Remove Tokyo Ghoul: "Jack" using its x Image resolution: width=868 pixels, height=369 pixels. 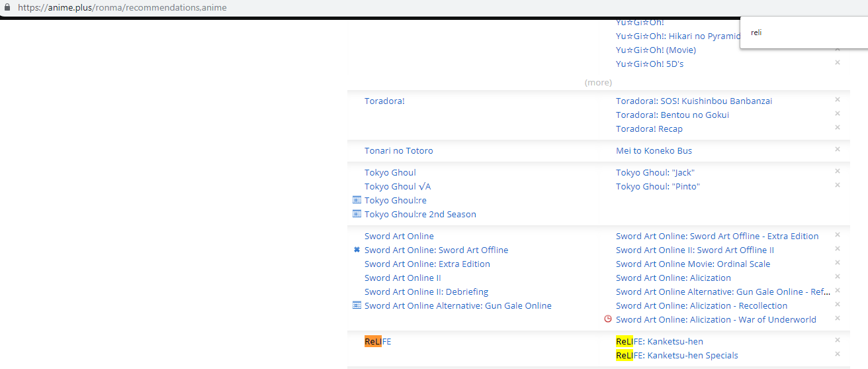[x=838, y=171]
